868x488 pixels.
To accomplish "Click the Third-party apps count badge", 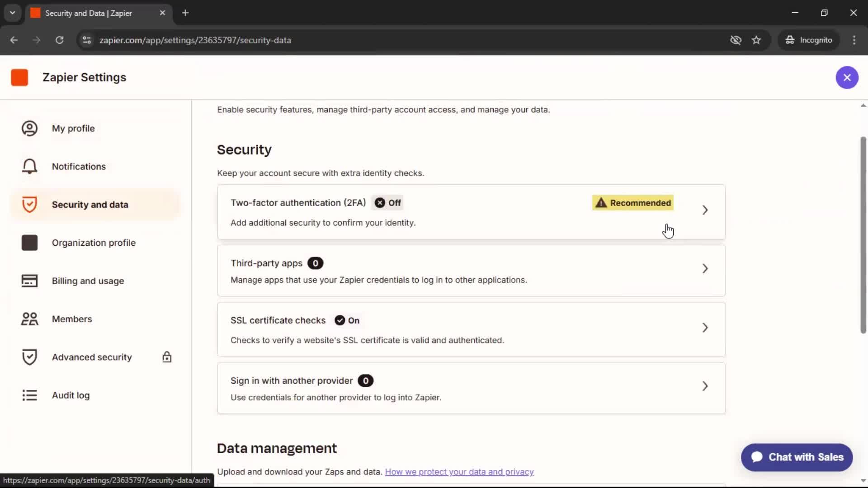I will point(315,263).
